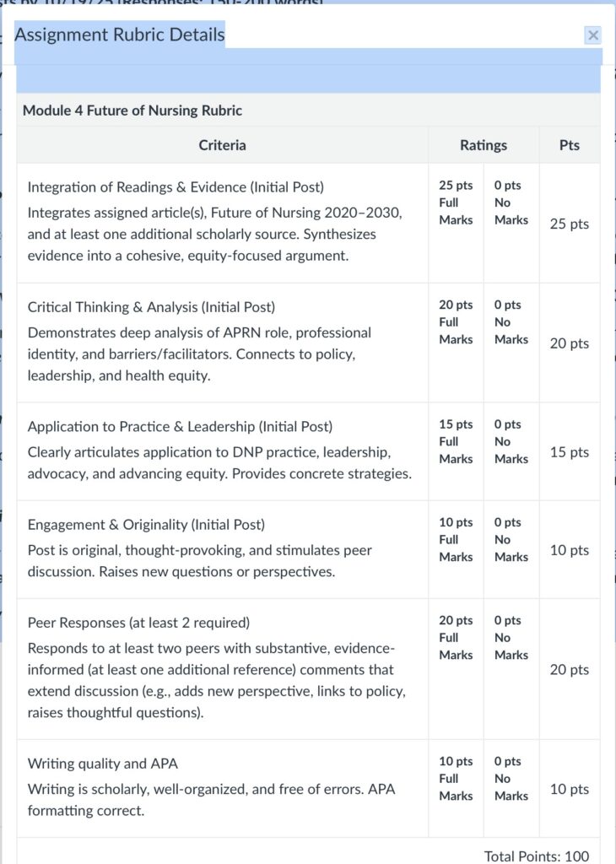Pick 15 pts Full Marks for Application to Practice
616x864 pixels.
456,442
